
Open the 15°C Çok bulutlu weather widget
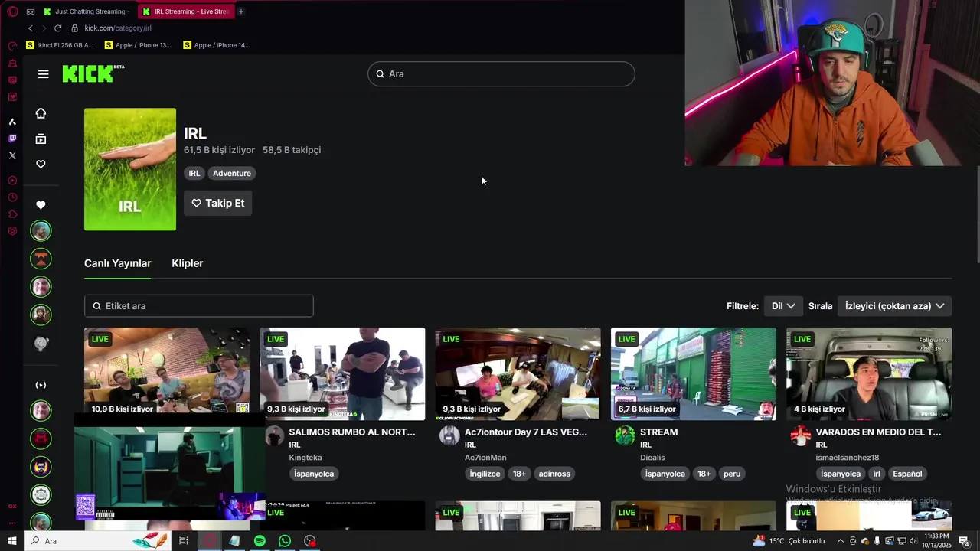[789, 541]
